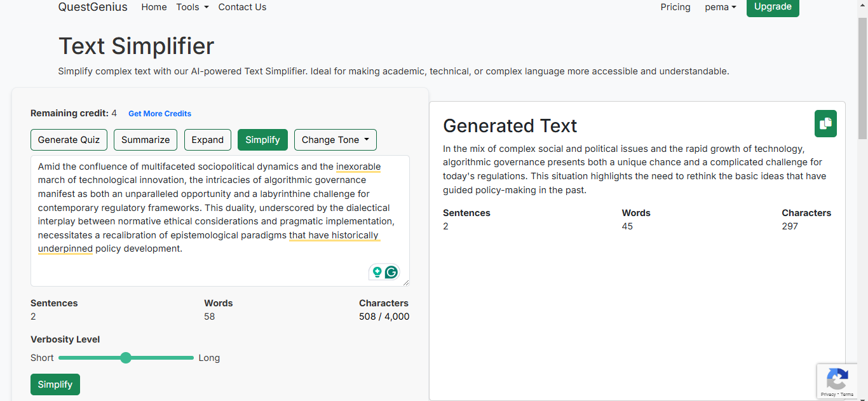This screenshot has height=401, width=868.
Task: Copy generated text with clipboard icon
Action: pos(825,123)
